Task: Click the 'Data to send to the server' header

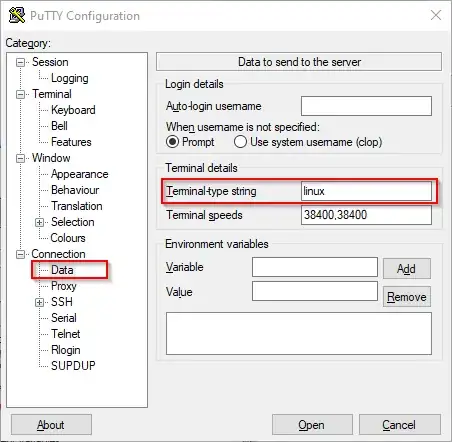Action: [299, 62]
